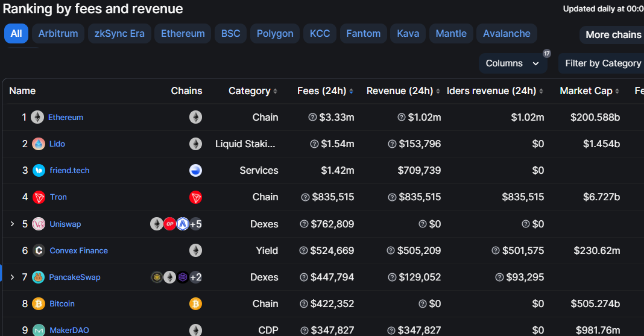Image resolution: width=644 pixels, height=336 pixels.
Task: Click the Lido logo icon
Action: (x=39, y=144)
